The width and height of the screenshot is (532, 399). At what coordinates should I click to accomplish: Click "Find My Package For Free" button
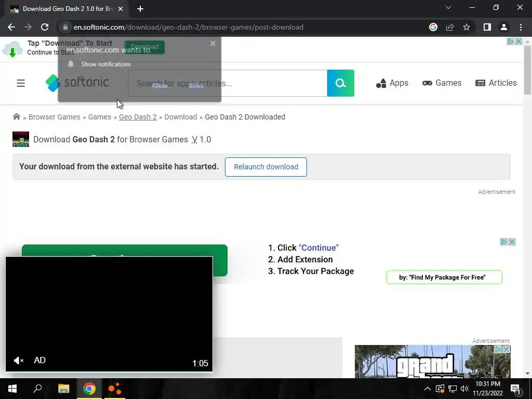pyautogui.click(x=444, y=277)
